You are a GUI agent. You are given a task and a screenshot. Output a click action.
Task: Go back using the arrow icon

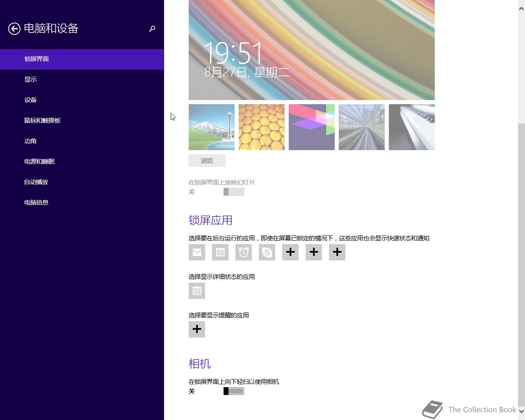14,29
